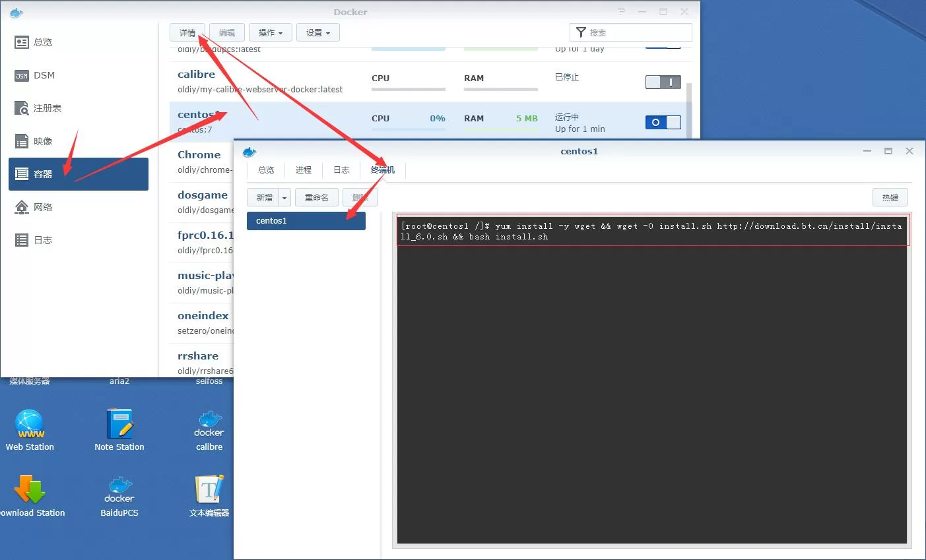Select the fprc0.16.1 container row
Viewport: 926px width, 560px height.
pyautogui.click(x=201, y=242)
